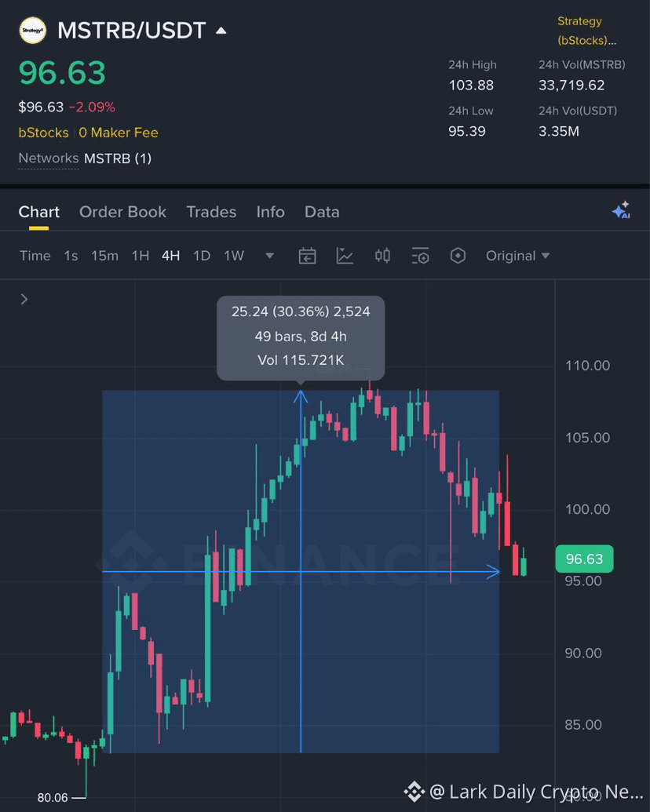This screenshot has height=812, width=650.
Task: Switch to the Order Book tab
Action: (x=122, y=212)
